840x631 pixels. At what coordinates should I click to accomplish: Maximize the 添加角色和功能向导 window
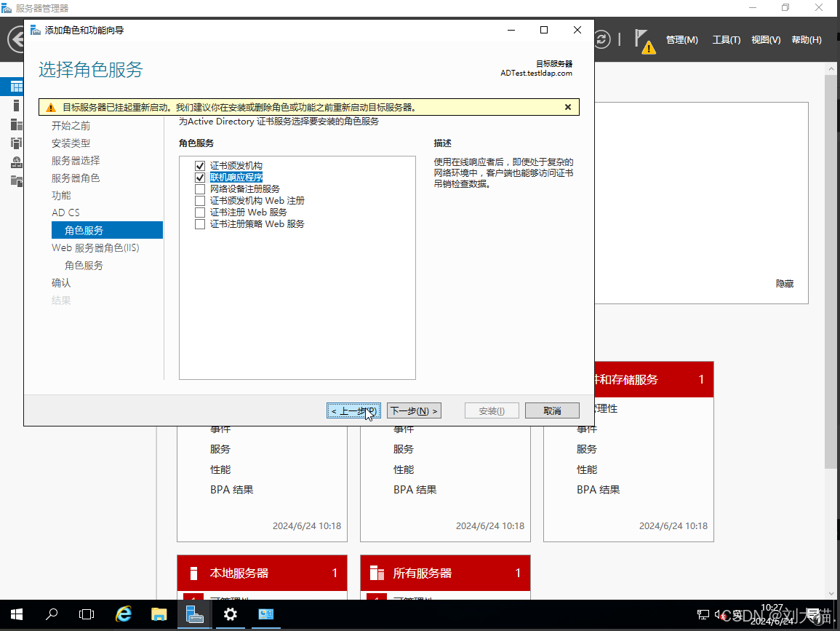click(544, 30)
